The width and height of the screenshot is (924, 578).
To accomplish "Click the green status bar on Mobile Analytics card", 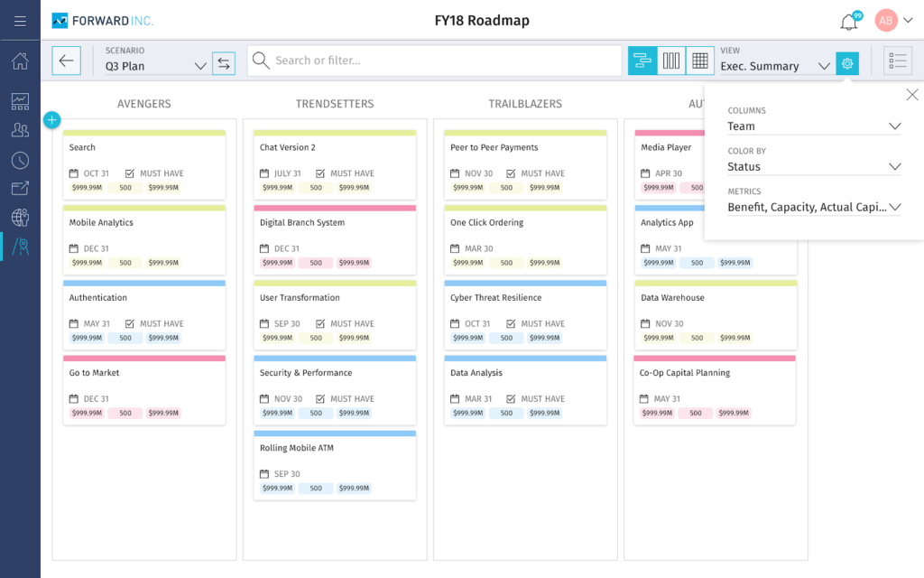I will 144,208.
